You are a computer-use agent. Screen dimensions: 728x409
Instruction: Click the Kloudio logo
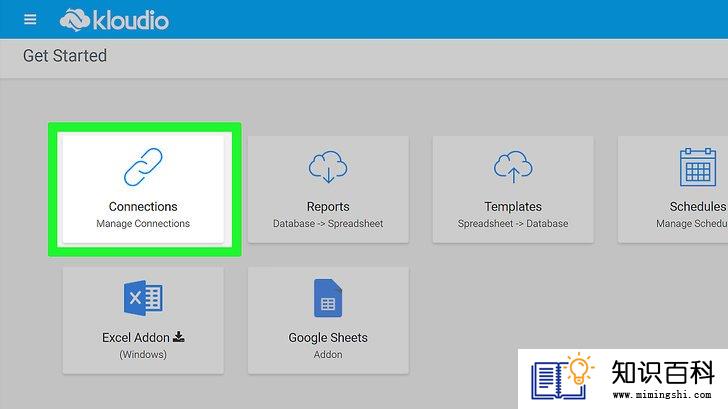[x=114, y=20]
